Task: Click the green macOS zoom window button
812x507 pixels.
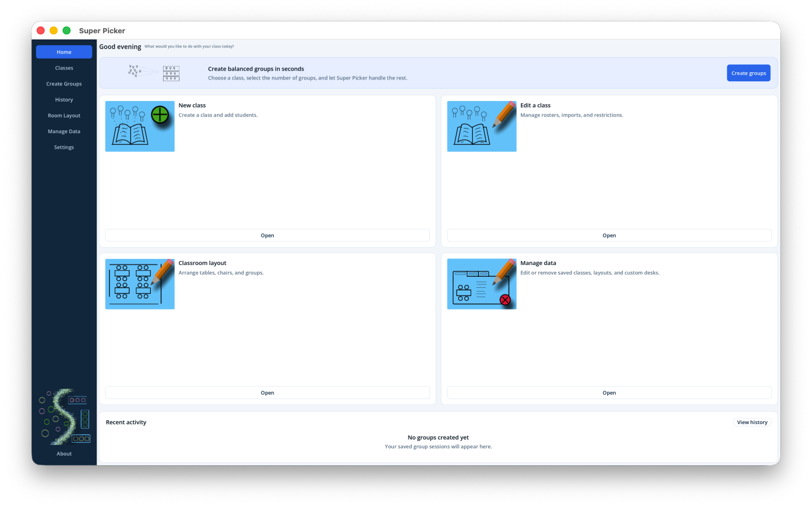Action: [x=67, y=30]
